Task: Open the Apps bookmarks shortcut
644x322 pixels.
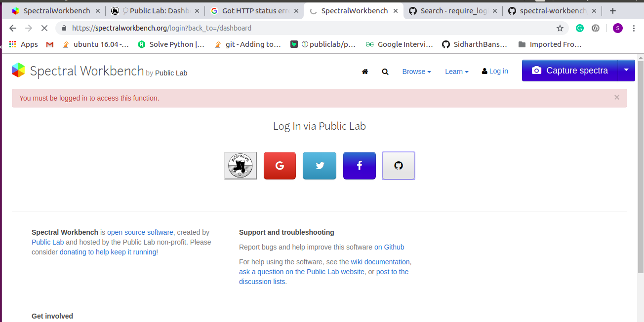Action: point(23,44)
